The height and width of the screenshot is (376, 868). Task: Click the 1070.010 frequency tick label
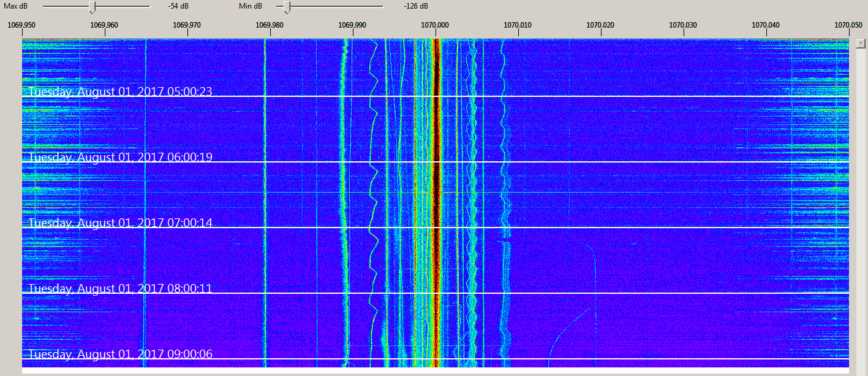pos(518,25)
